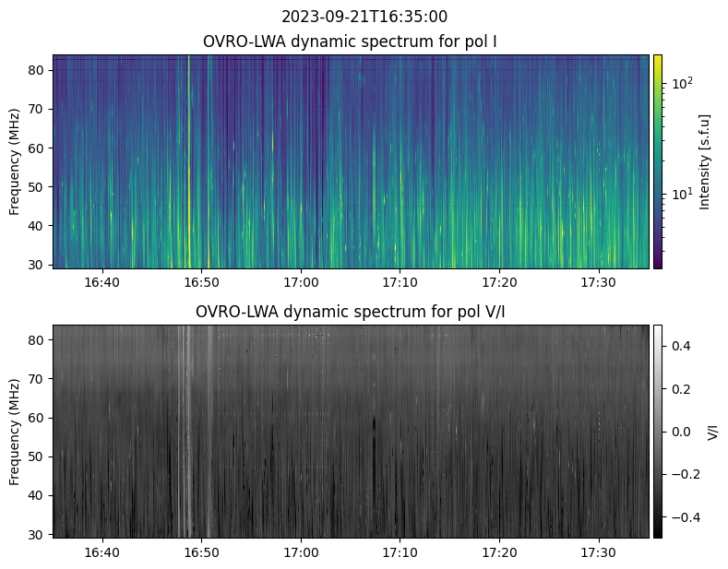Click the 10² tick on the Intensity colorbar
Screen dimensions: 728x569
tap(681, 84)
